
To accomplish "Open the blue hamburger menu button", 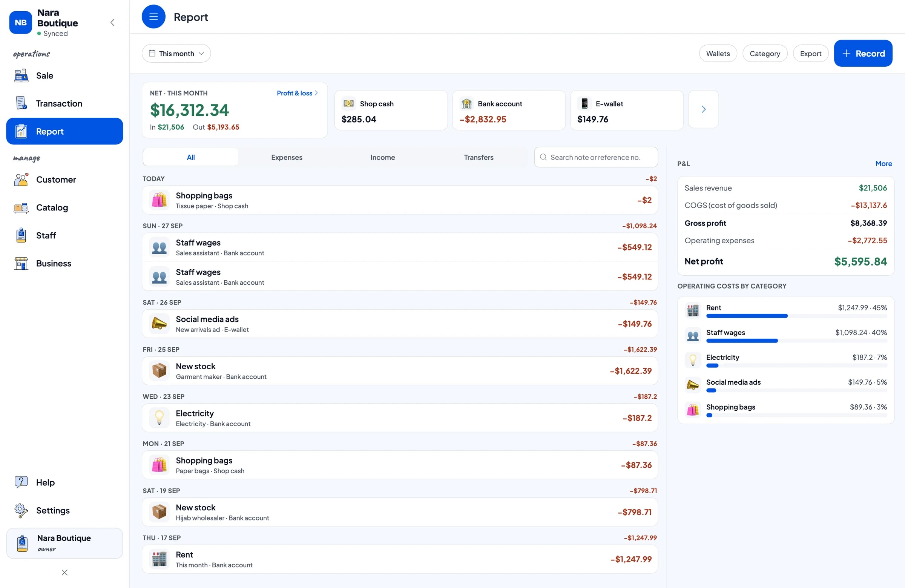I will (x=153, y=17).
